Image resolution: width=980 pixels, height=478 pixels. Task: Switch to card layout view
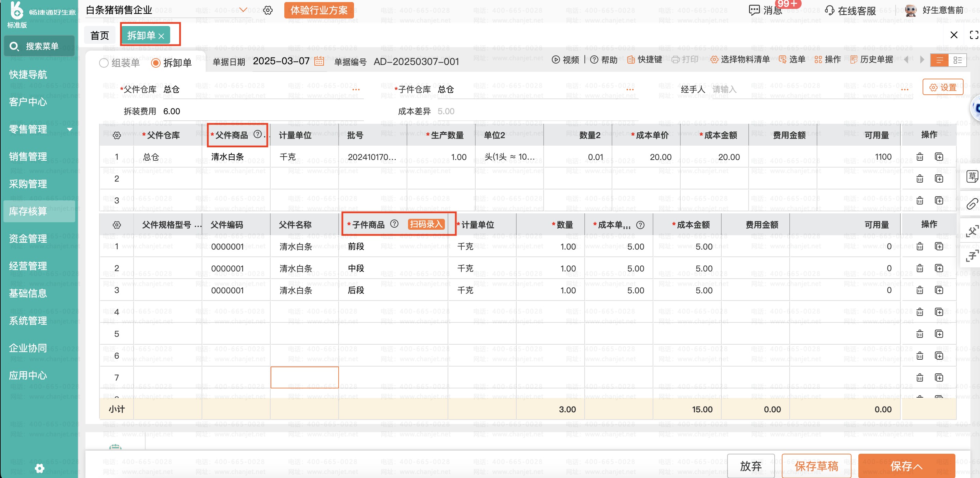(957, 60)
